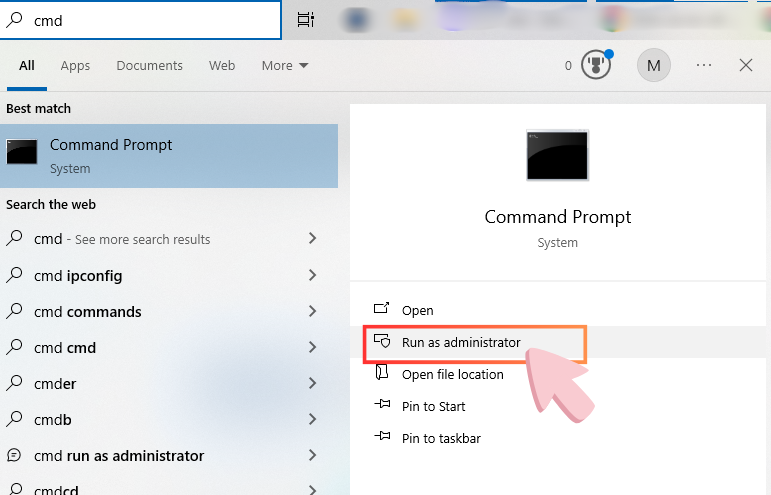771x495 pixels.
Task: Close the search panel with X
Action: tap(746, 65)
